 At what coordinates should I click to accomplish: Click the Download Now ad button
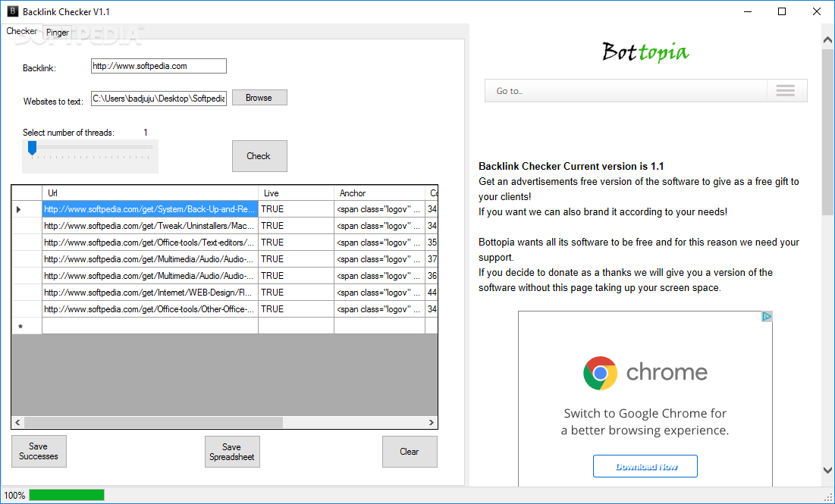coord(645,466)
